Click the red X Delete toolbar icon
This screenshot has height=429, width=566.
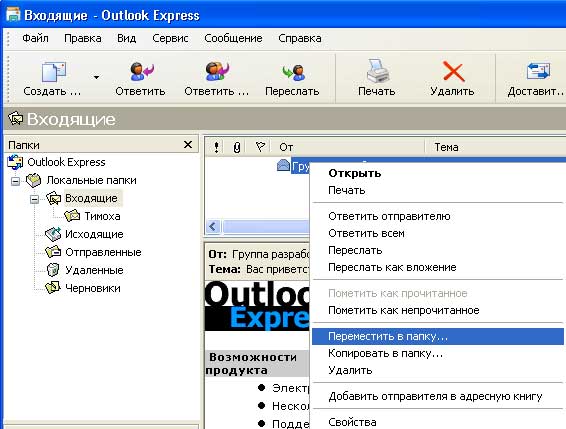[x=453, y=71]
